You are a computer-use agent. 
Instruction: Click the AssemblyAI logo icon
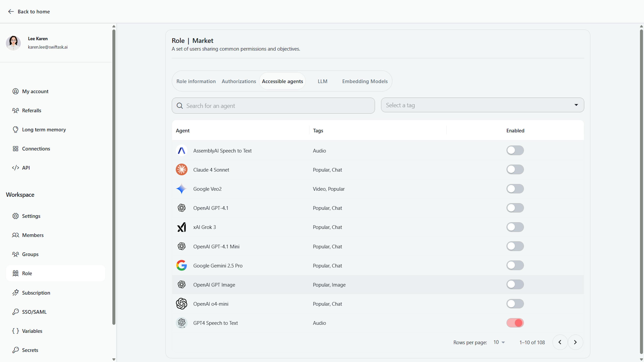pos(181,150)
